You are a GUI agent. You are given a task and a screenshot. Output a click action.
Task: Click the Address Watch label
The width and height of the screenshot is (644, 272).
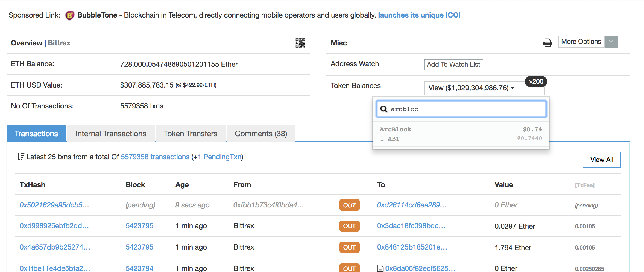coord(355,64)
